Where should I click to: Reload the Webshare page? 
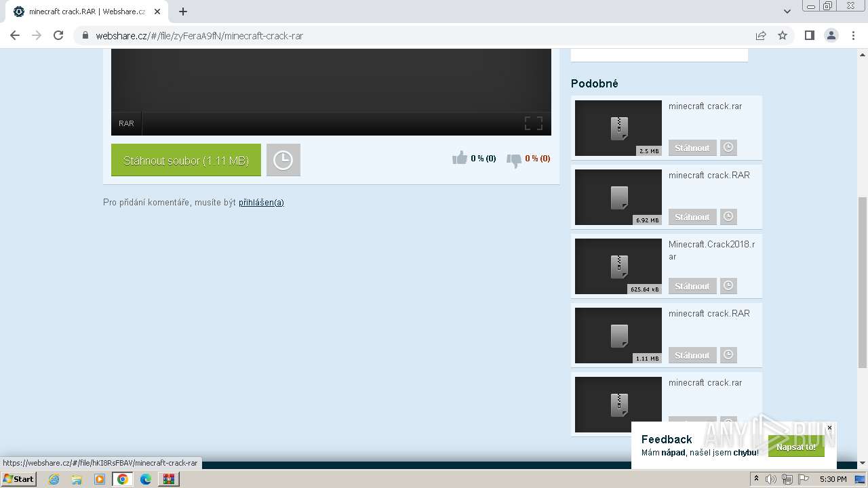coord(58,35)
